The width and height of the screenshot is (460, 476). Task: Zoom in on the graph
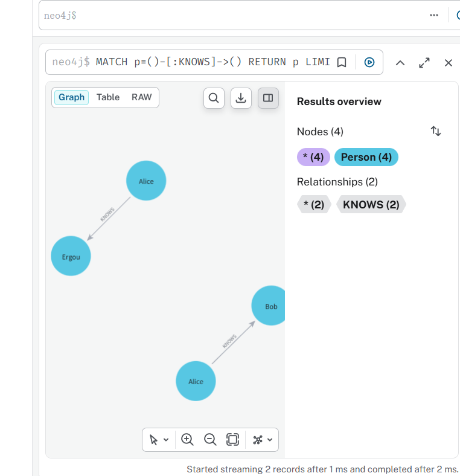tap(187, 440)
